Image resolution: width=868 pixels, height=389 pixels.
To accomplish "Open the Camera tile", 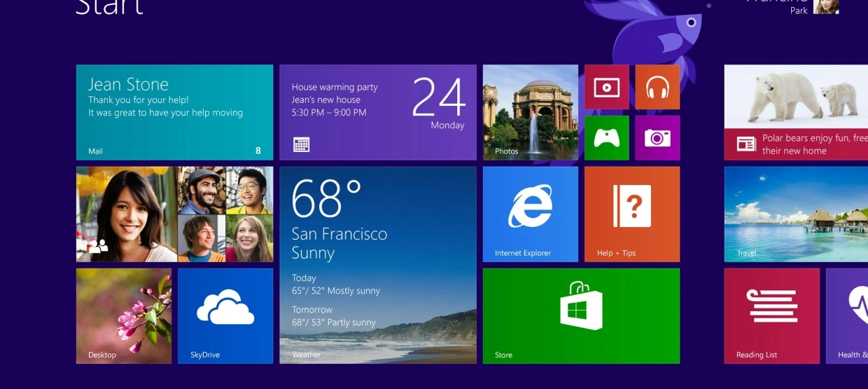I will tap(657, 138).
